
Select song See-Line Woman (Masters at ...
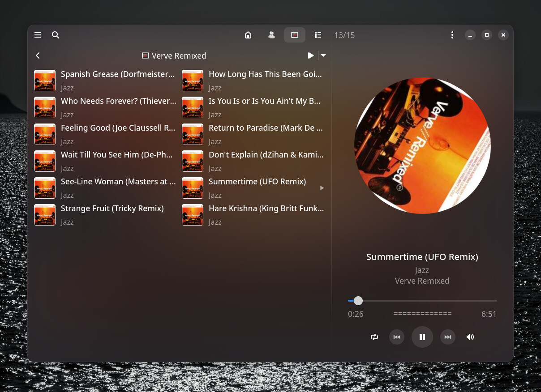pyautogui.click(x=105, y=188)
